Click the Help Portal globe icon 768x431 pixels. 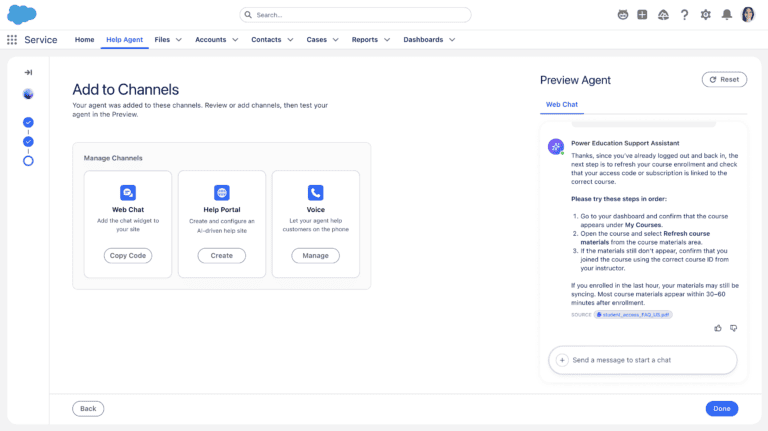click(222, 192)
